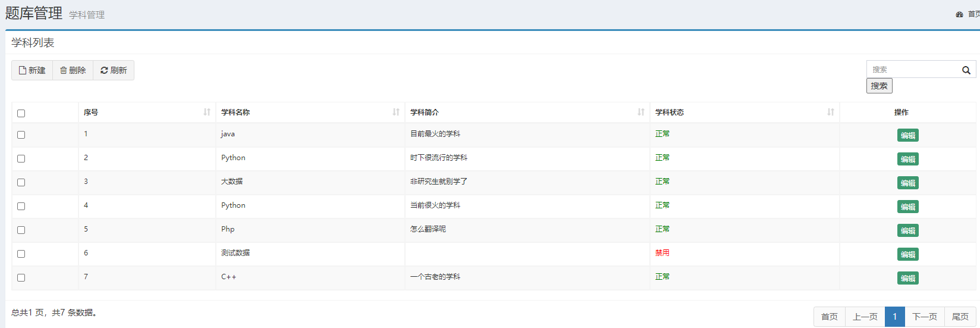Check the checkbox for the C++ row

tap(21, 277)
